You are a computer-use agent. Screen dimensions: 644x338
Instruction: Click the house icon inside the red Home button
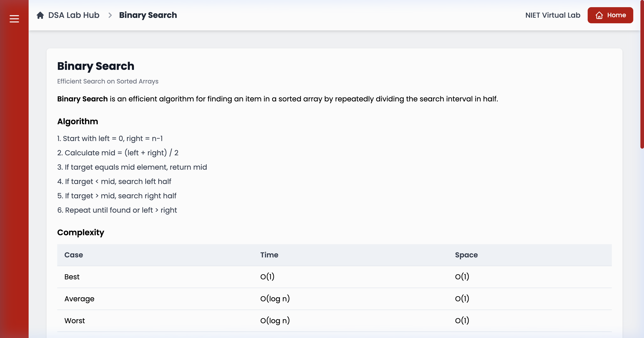[599, 15]
